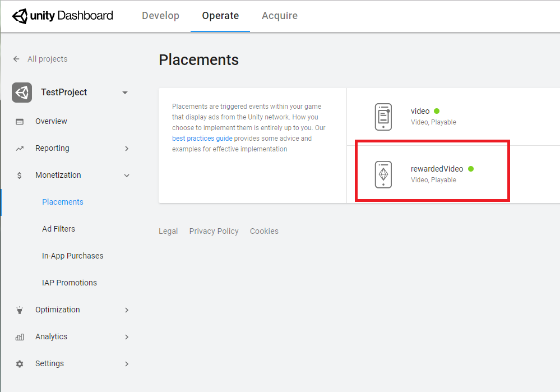The height and width of the screenshot is (392, 560).
Task: Open the TestProject project dropdown arrow
Action: click(x=124, y=93)
